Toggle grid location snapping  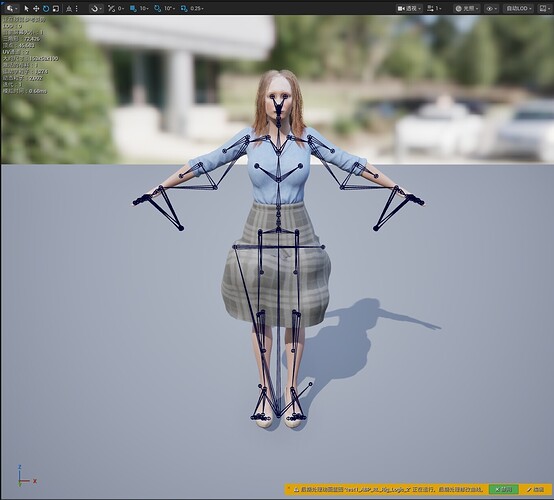(x=133, y=8)
